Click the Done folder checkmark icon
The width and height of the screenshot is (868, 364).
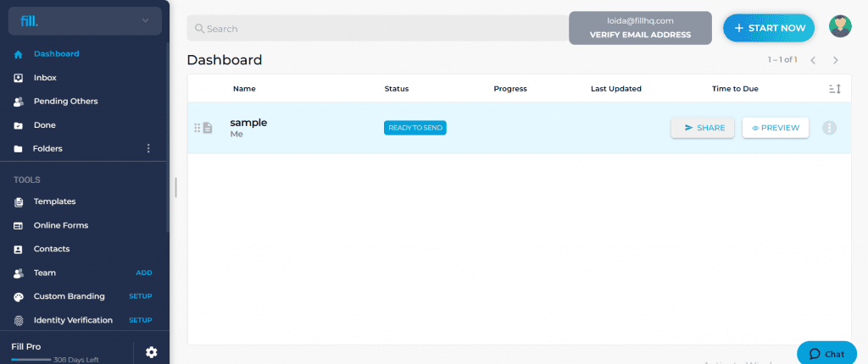click(19, 125)
